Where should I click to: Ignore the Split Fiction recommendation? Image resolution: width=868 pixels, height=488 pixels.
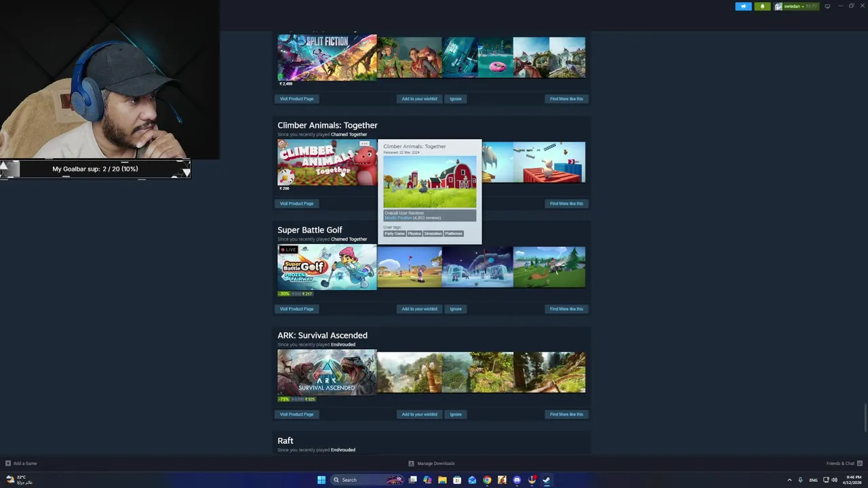point(456,99)
